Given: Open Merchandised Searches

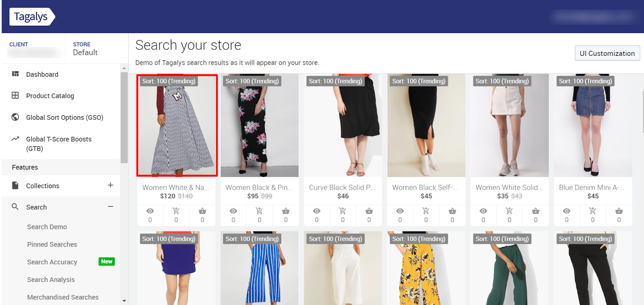Looking at the screenshot, I should click(63, 297).
